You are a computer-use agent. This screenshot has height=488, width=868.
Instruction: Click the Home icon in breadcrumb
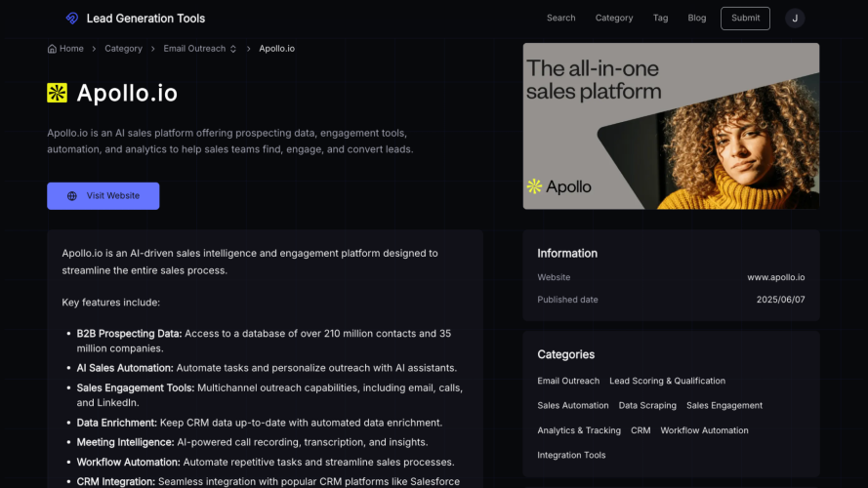[x=52, y=49]
